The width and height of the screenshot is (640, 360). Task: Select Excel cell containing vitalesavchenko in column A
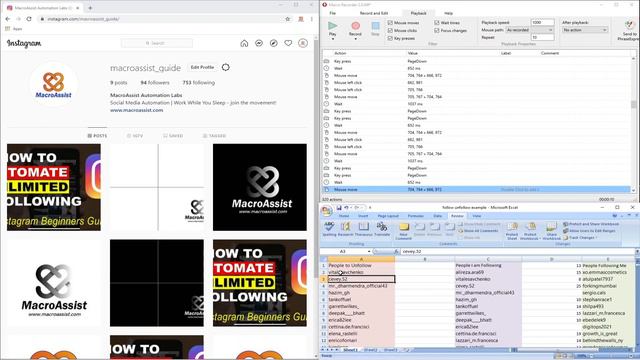click(361, 272)
